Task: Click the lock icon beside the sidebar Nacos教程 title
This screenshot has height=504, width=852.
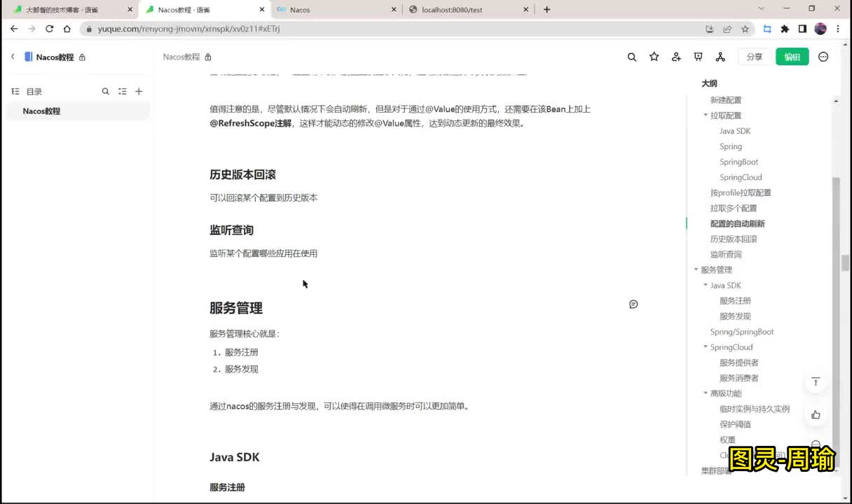Action: (82, 57)
